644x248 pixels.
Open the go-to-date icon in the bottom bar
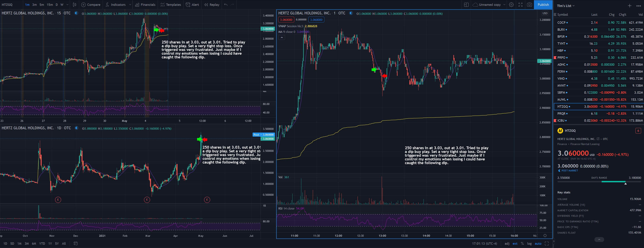(x=75, y=244)
